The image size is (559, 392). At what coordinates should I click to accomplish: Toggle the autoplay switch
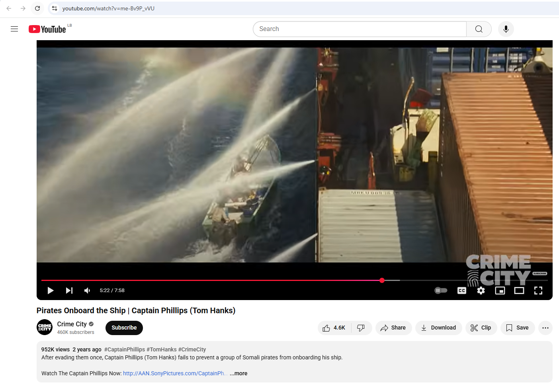point(441,291)
